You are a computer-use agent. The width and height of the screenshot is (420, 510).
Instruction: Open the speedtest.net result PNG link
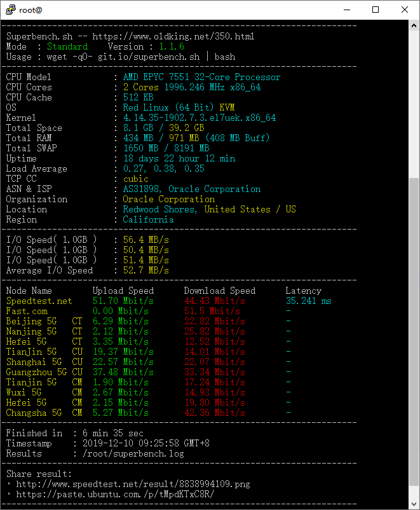point(133,484)
